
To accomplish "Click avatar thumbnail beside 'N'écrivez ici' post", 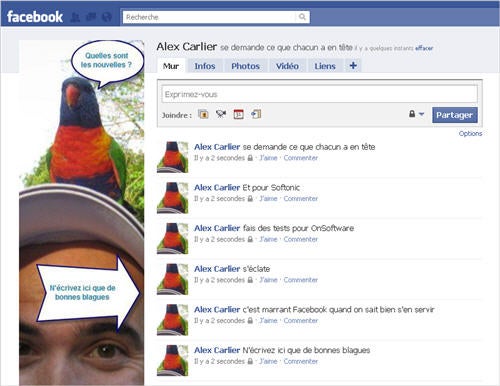I will pyautogui.click(x=173, y=360).
